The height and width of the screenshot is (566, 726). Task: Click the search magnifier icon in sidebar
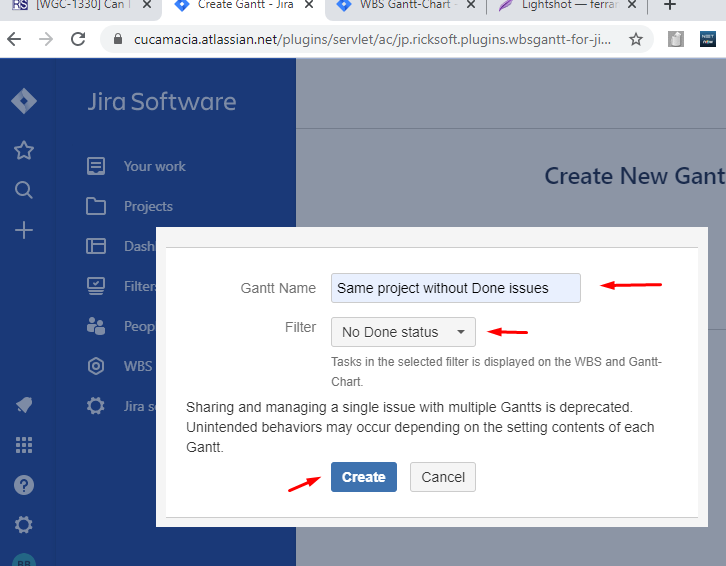(24, 190)
